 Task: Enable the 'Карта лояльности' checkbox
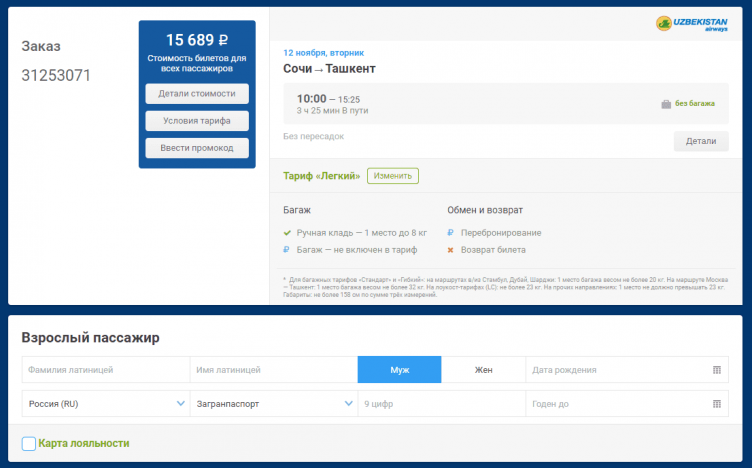29,444
